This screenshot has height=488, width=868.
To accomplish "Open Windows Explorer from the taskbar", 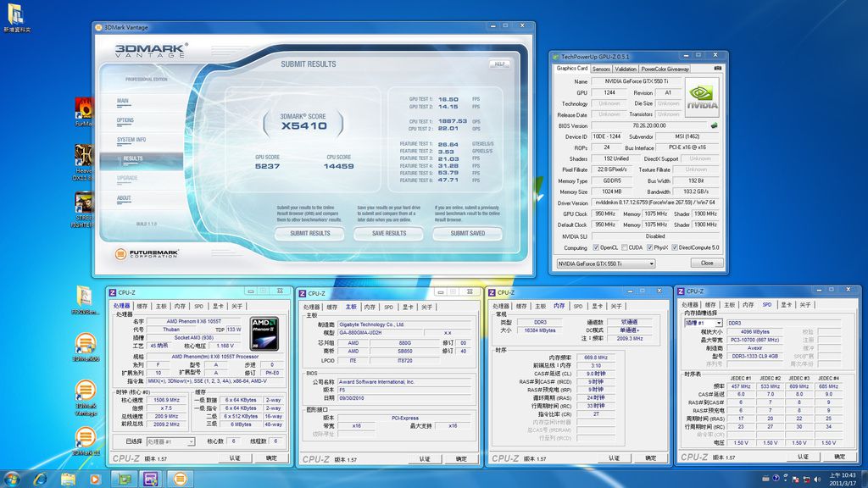I will click(68, 479).
